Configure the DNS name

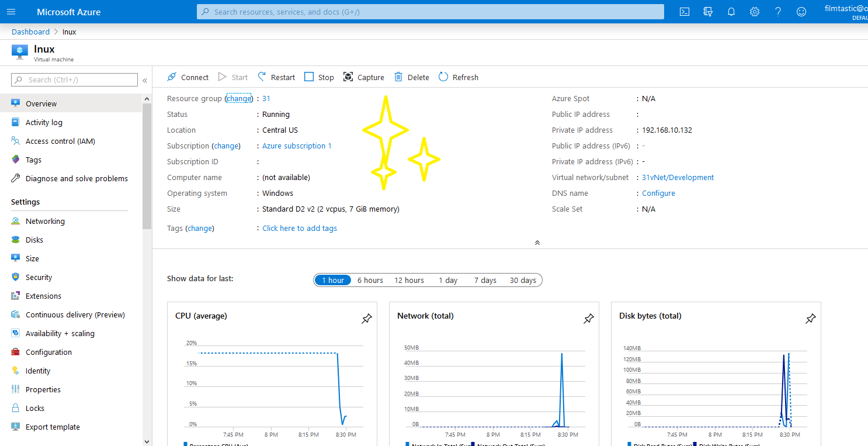[x=658, y=193]
